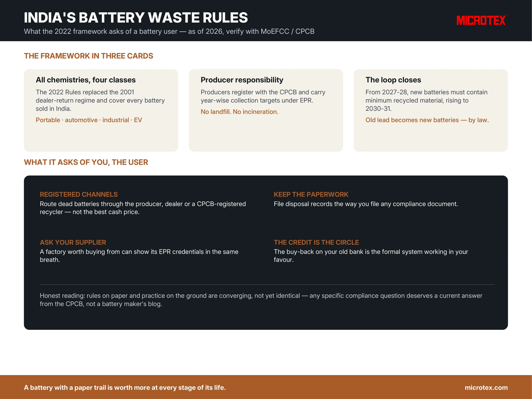This screenshot has width=532, height=399.
Task: Click the Portable automotive industrial EV text
Action: pos(89,120)
